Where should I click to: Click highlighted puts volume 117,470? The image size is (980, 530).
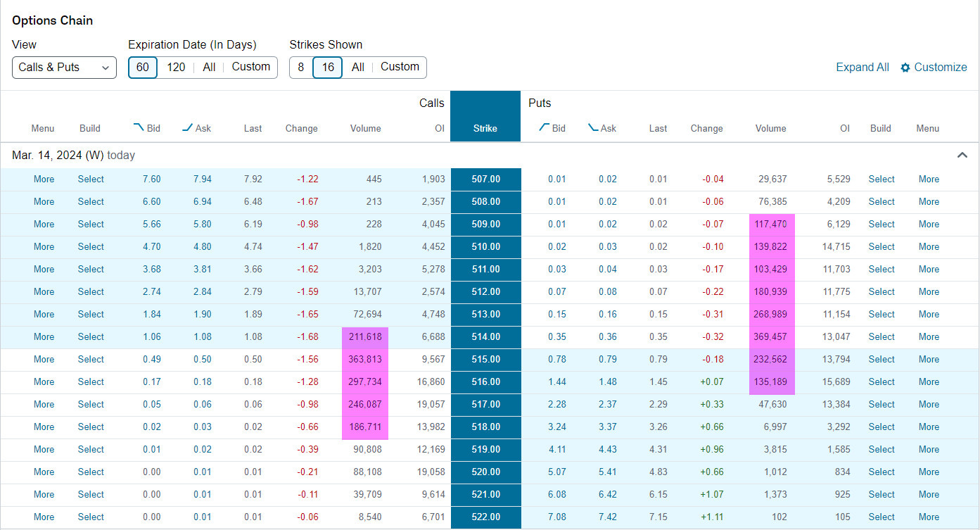(772, 225)
